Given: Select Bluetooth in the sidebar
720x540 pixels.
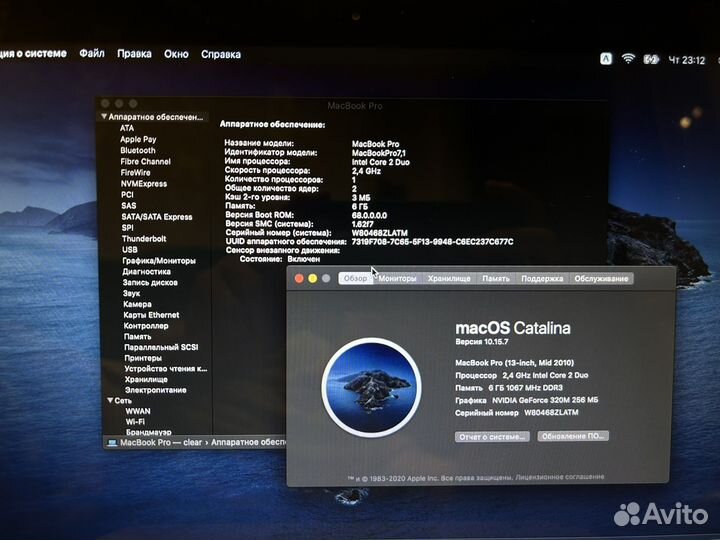Looking at the screenshot, I should [x=138, y=150].
